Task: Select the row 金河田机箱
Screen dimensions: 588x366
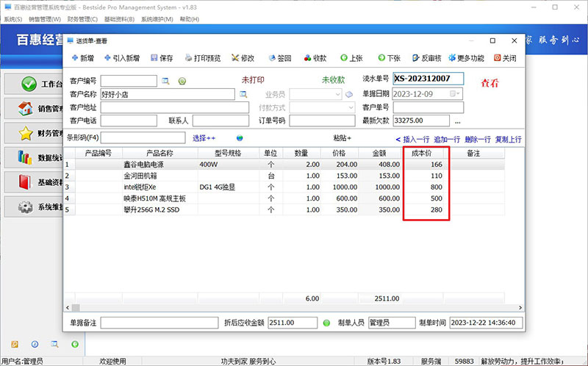Action: (284, 176)
